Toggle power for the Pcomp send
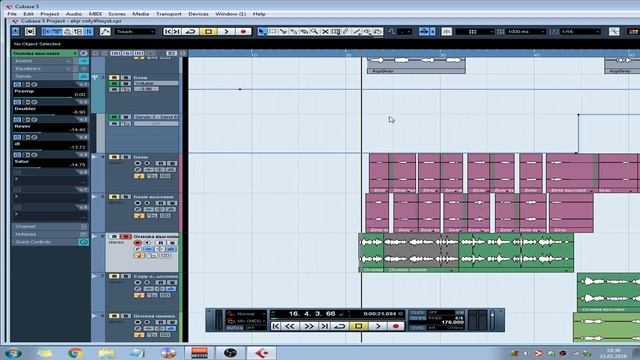This screenshot has width=640, height=360. pos(17,84)
